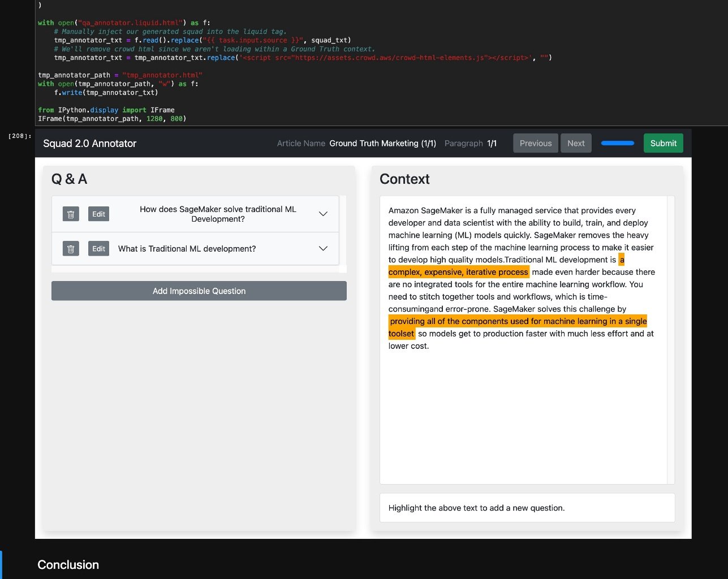
Task: Expand the 'What is Traditional ML development?' chevron
Action: click(323, 249)
